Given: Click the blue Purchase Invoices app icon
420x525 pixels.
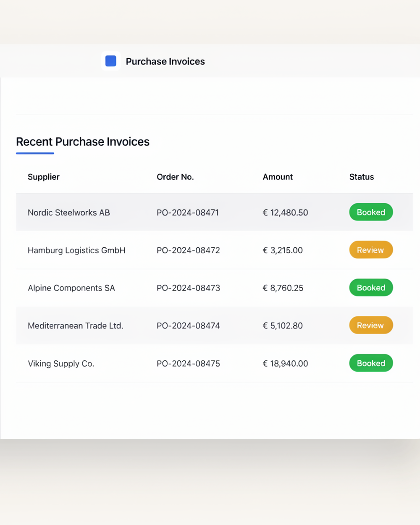Looking at the screenshot, I should (111, 61).
